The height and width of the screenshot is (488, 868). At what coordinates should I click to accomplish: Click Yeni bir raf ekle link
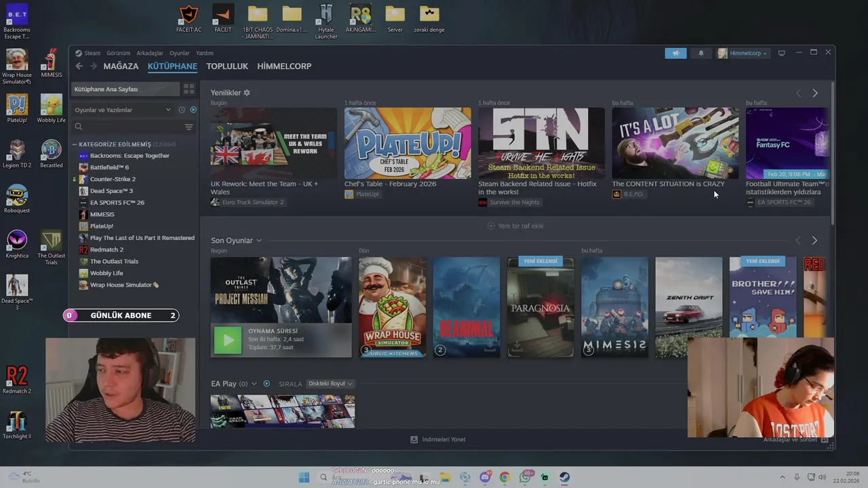pos(521,226)
